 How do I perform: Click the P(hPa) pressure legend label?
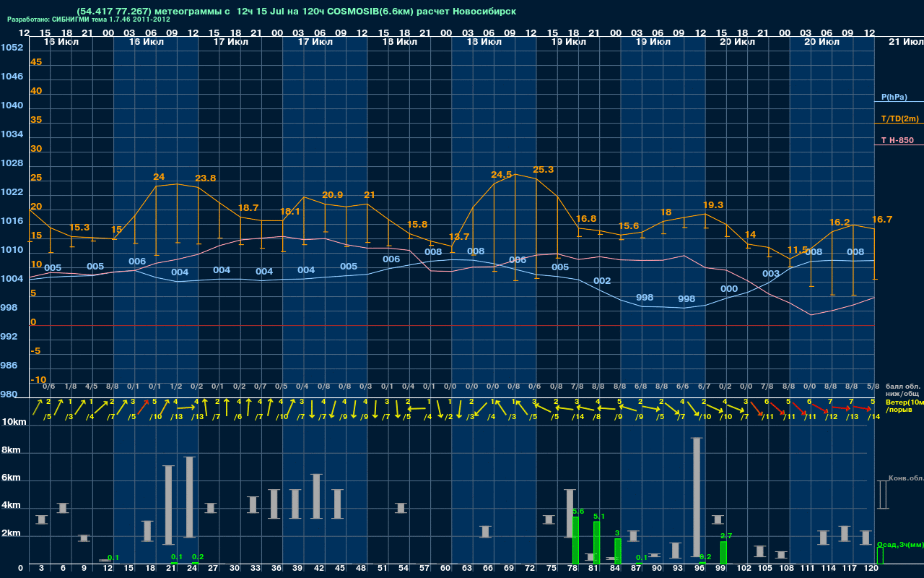tap(894, 97)
